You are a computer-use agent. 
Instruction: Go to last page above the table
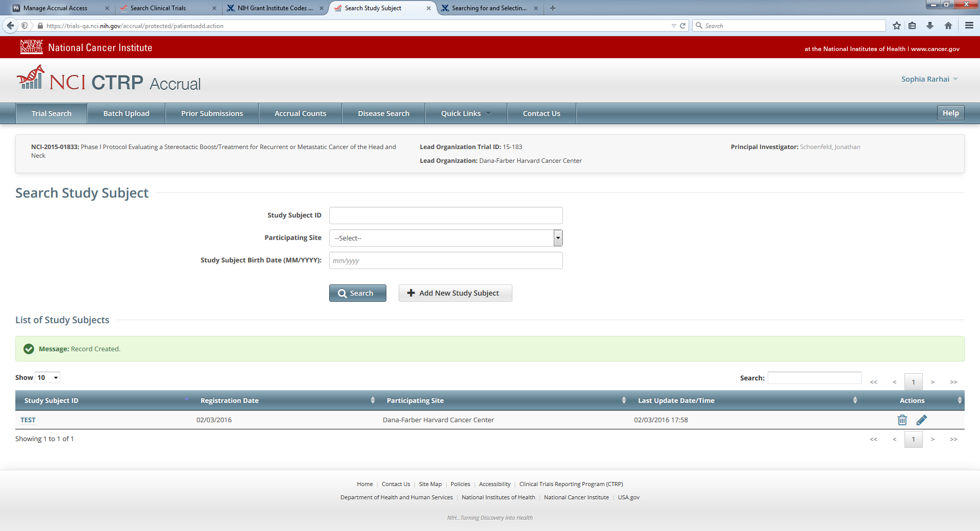tap(953, 382)
